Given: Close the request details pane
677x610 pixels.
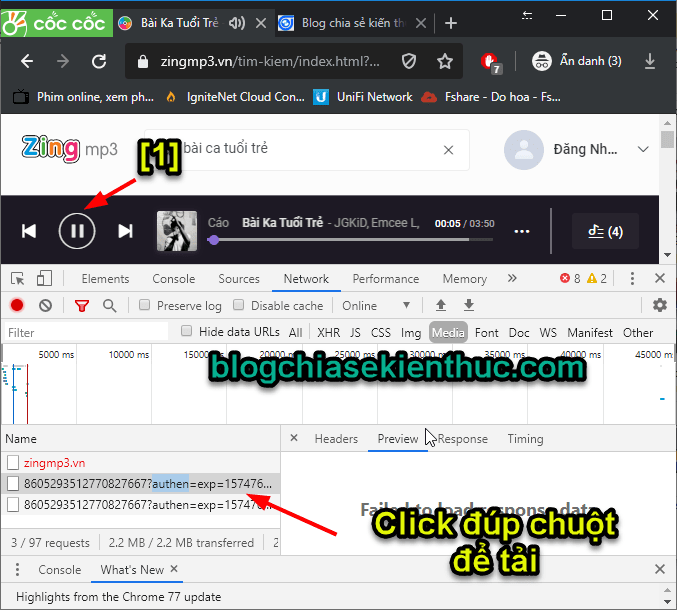Looking at the screenshot, I should click(294, 438).
